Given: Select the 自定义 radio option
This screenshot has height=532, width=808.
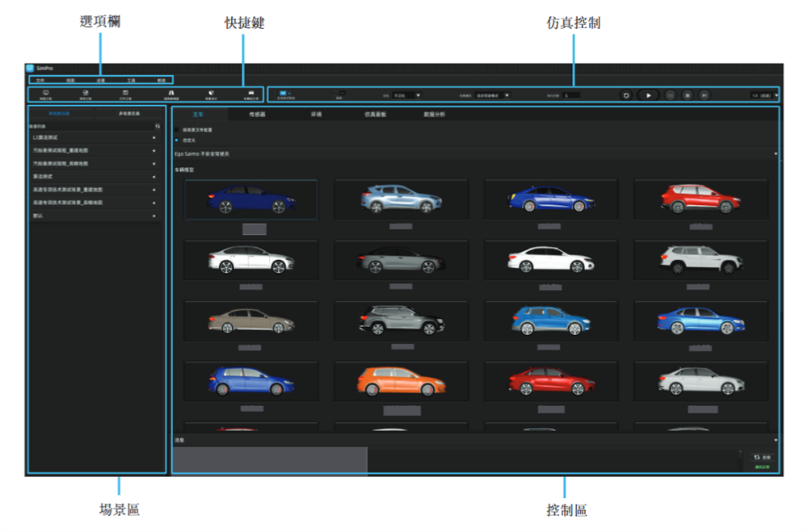Looking at the screenshot, I should click(178, 140).
